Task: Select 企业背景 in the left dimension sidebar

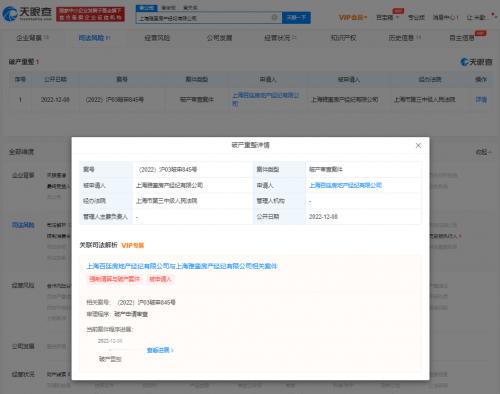Action: 23,175
